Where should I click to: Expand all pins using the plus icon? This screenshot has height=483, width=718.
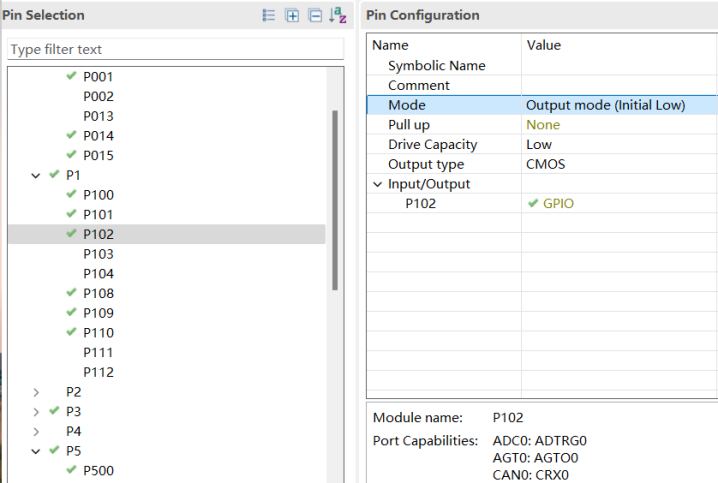tap(292, 16)
